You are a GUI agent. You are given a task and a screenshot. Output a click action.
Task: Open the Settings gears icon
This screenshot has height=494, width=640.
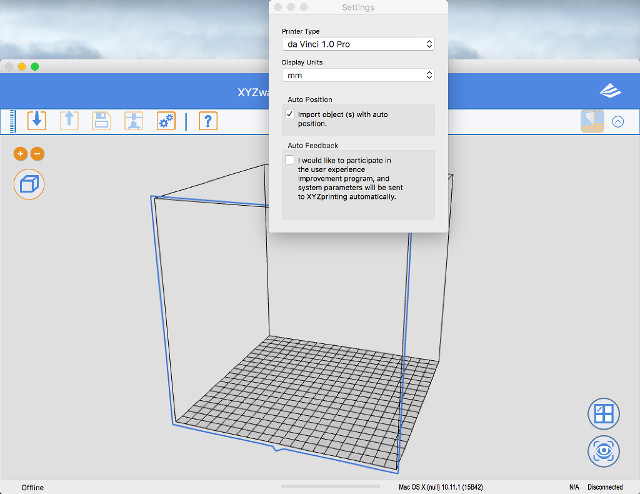tap(166, 120)
